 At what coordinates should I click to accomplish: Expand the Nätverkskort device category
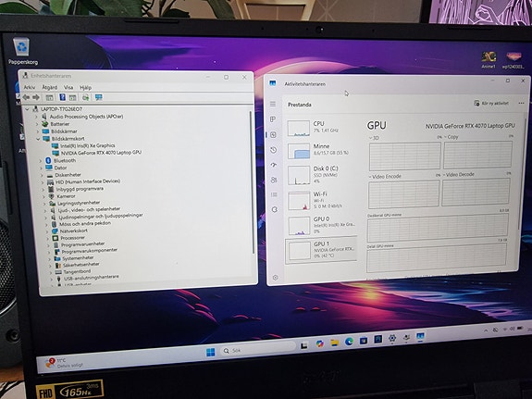[47, 231]
